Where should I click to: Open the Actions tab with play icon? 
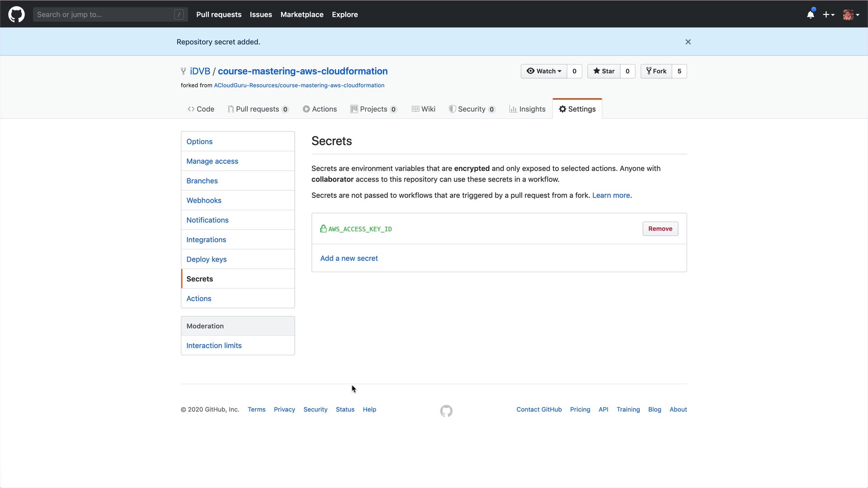pyautogui.click(x=320, y=109)
